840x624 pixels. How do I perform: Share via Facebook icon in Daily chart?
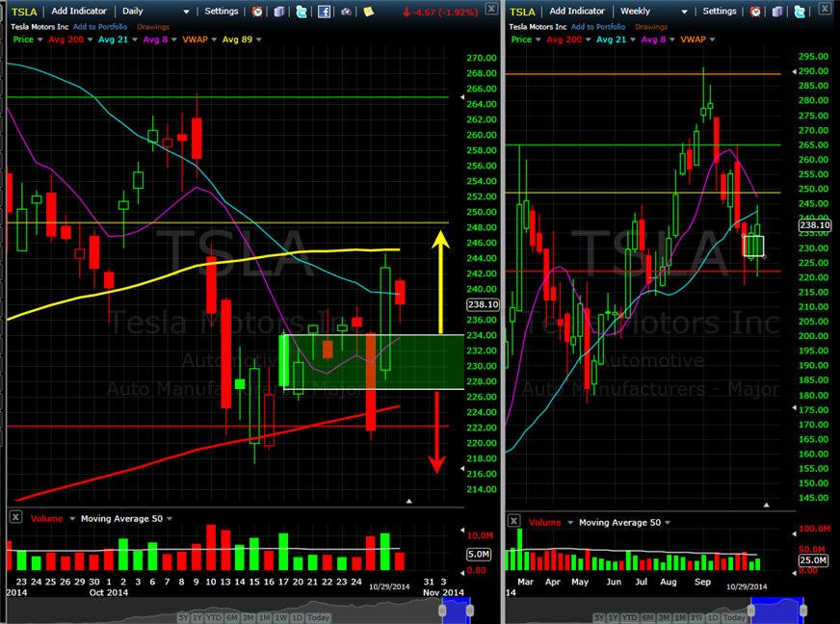coord(324,12)
